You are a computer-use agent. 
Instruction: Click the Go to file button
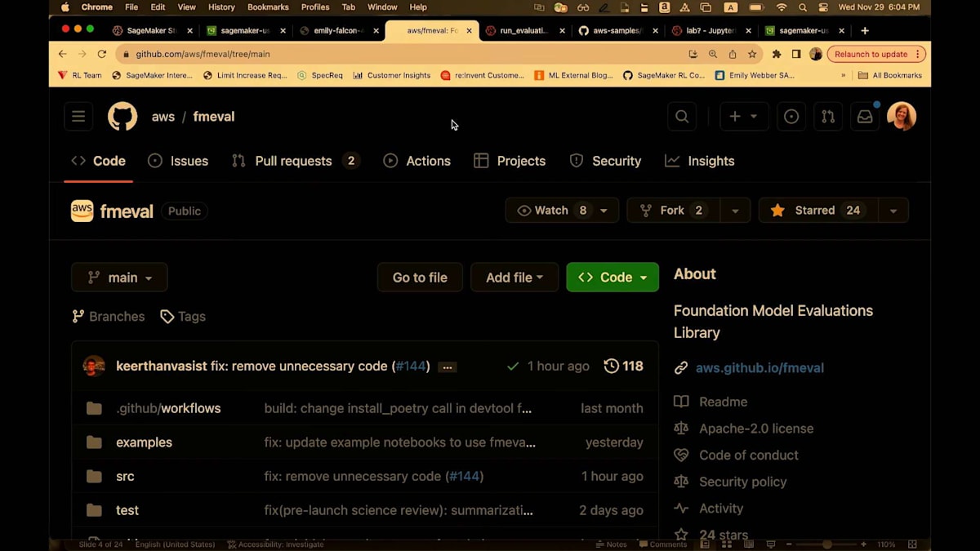pyautogui.click(x=420, y=278)
